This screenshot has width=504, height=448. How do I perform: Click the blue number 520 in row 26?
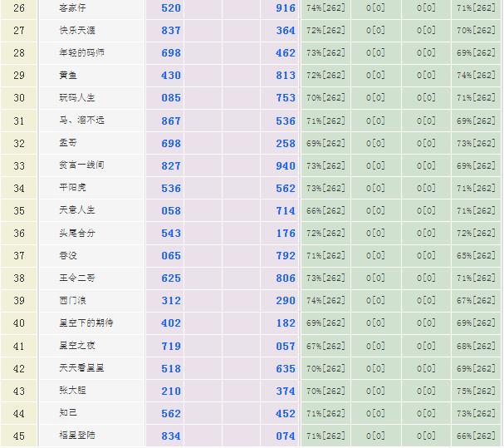coord(171,8)
